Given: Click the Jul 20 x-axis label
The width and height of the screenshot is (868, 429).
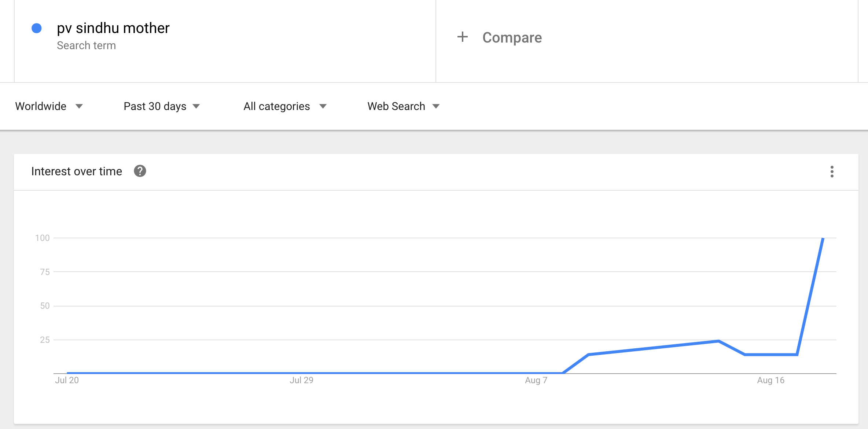Looking at the screenshot, I should point(67,380).
